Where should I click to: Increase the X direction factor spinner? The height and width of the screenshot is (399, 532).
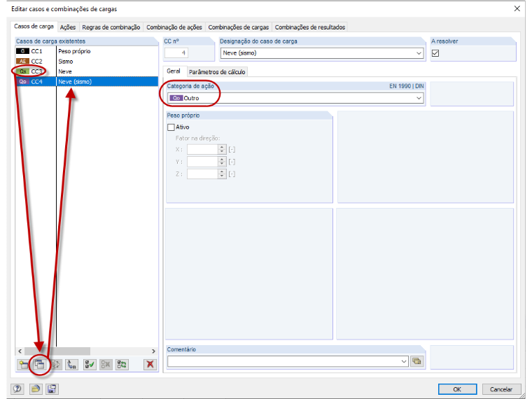point(222,147)
